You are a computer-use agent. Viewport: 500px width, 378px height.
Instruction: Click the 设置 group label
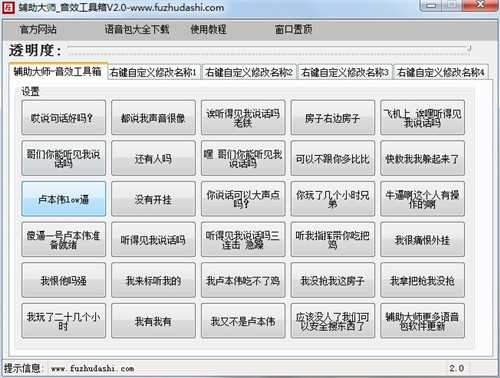pos(30,91)
